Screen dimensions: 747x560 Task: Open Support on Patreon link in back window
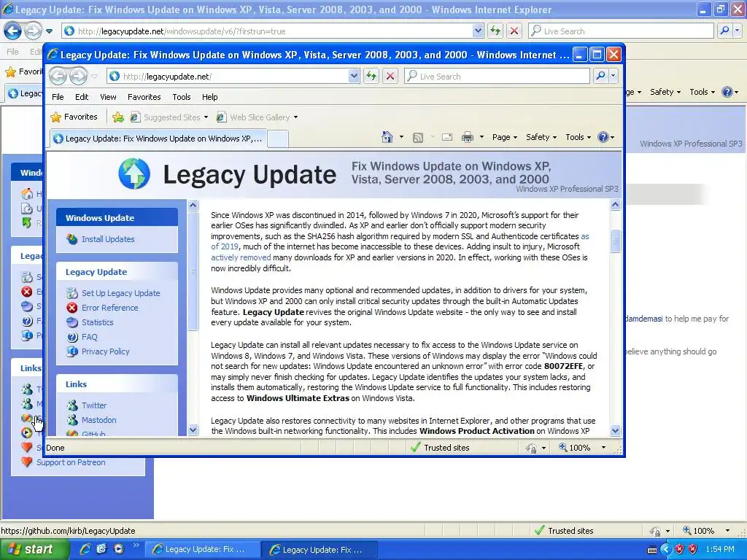coord(71,462)
